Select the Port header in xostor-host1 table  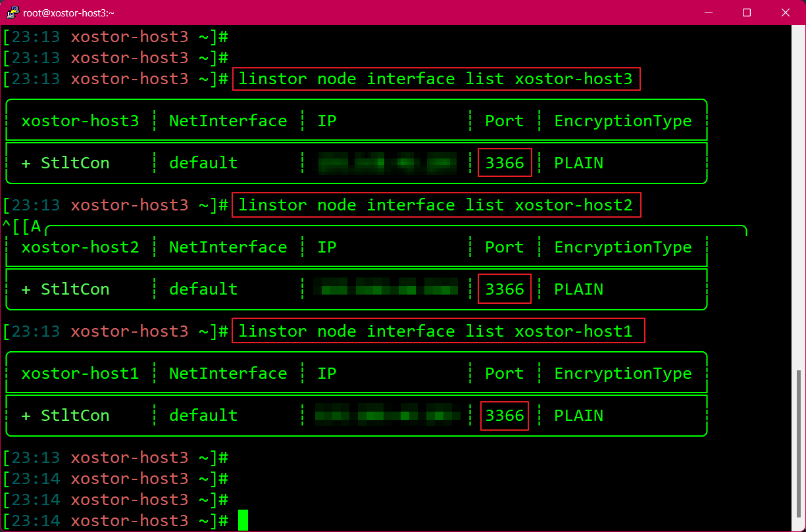point(505,374)
